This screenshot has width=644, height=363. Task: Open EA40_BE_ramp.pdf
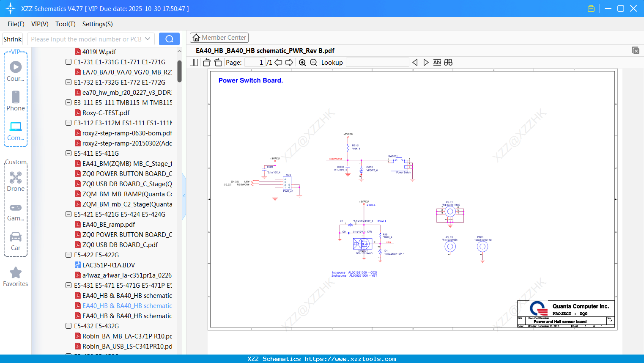109,224
